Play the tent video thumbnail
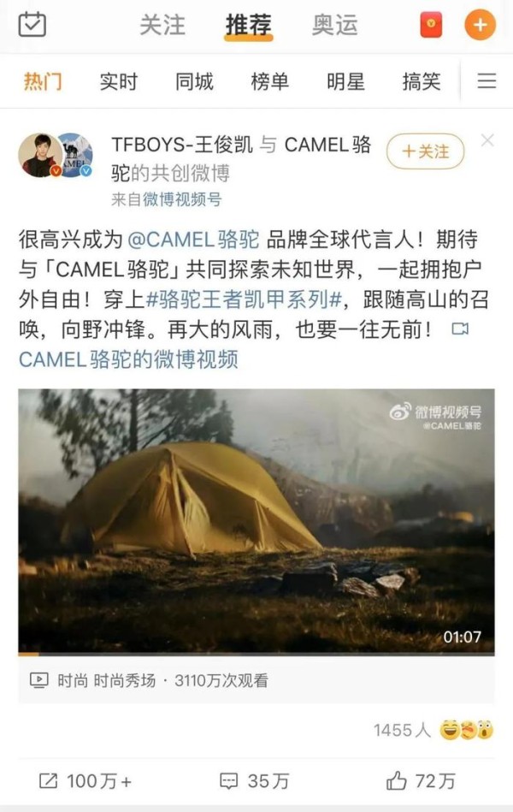 [256, 521]
